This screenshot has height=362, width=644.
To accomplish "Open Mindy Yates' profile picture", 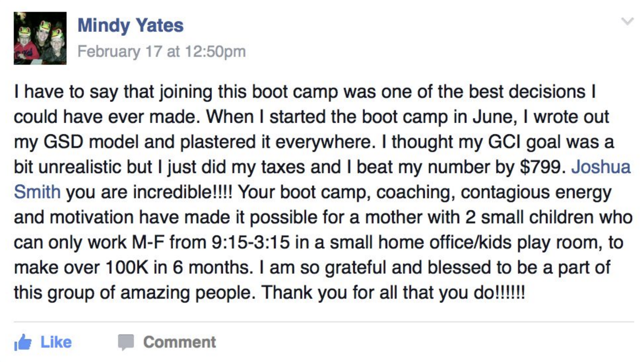I will [40, 38].
